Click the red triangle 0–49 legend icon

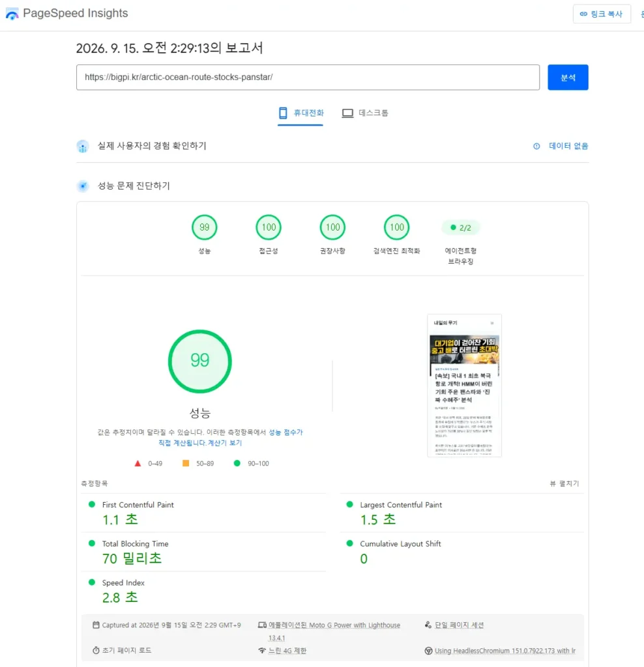pyautogui.click(x=138, y=464)
